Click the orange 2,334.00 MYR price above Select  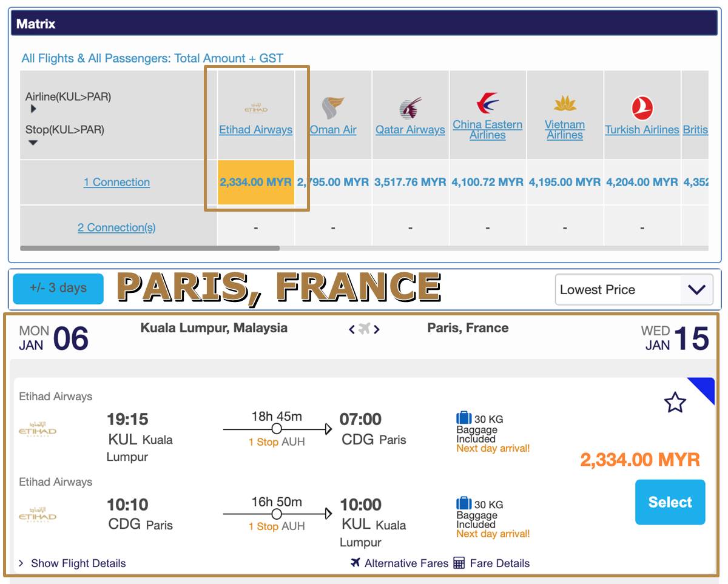pyautogui.click(x=640, y=460)
